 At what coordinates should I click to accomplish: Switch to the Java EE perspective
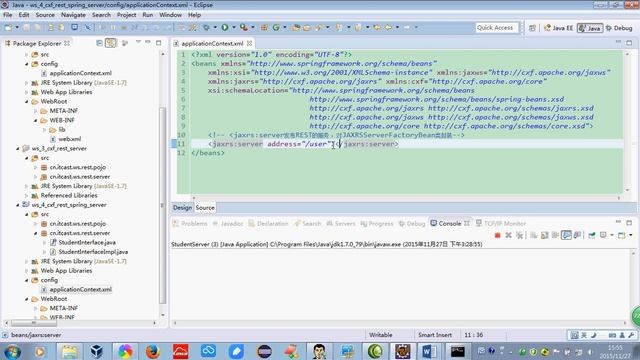558,28
